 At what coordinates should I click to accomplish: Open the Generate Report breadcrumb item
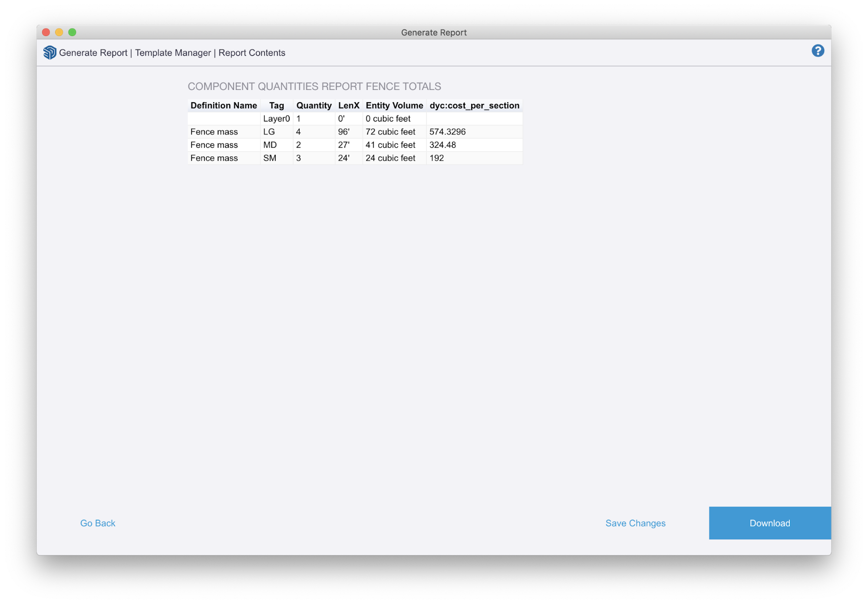[93, 53]
